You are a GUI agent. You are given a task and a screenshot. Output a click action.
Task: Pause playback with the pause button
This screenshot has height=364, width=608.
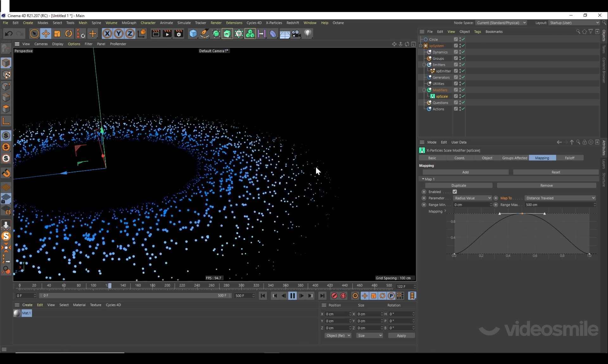[292, 296]
